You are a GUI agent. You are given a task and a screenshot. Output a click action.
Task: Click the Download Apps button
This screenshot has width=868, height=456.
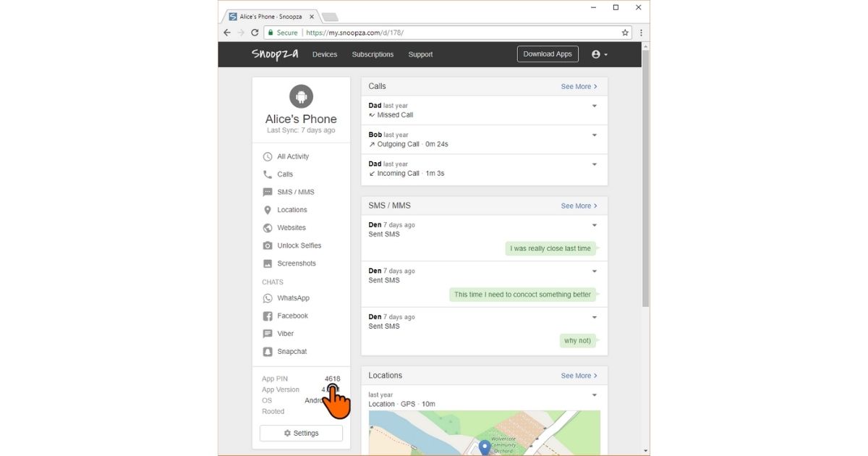click(548, 54)
